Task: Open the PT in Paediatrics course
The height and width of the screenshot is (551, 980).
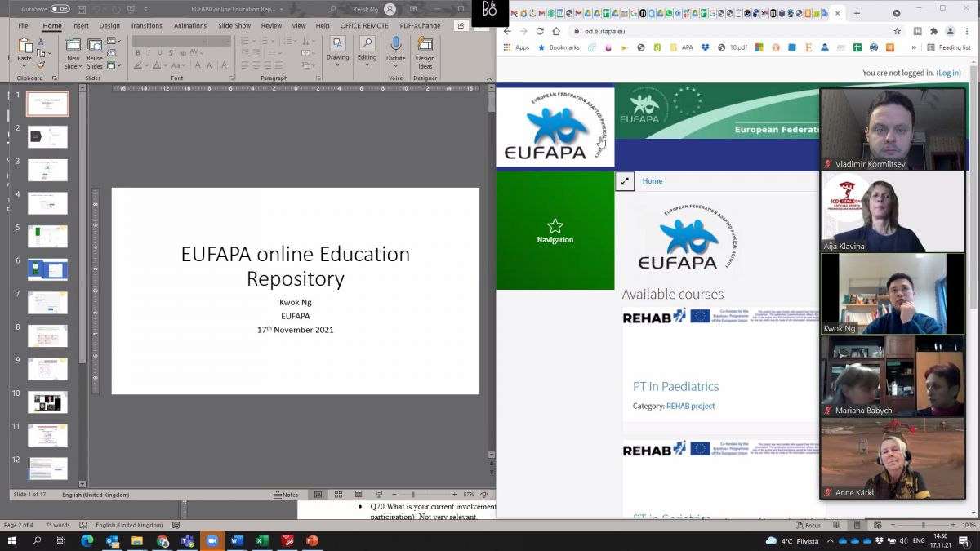Action: click(x=675, y=386)
